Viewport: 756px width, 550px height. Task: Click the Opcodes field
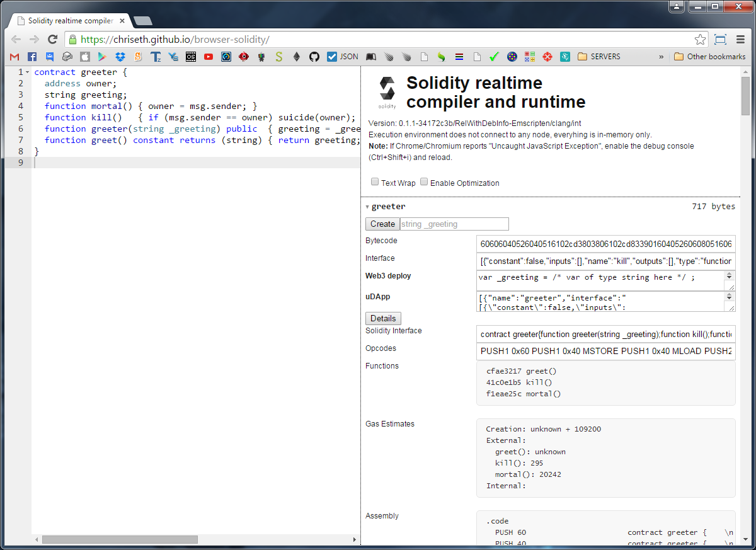(x=606, y=352)
